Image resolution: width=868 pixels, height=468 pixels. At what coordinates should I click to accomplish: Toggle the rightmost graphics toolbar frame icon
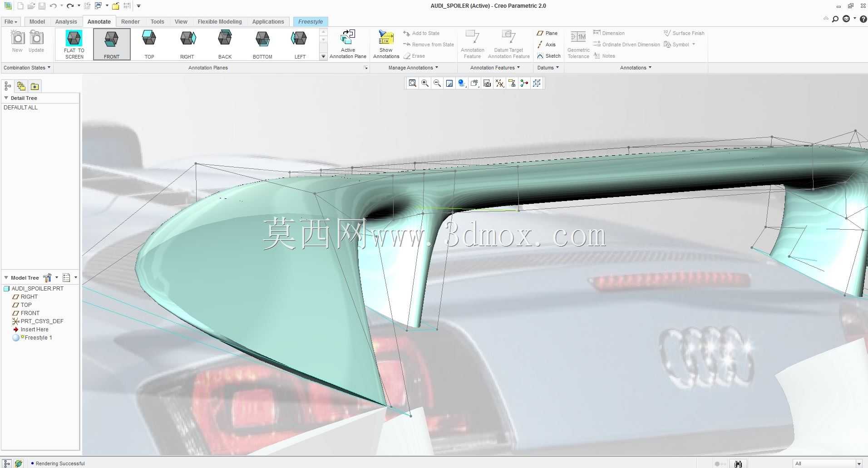click(x=537, y=83)
